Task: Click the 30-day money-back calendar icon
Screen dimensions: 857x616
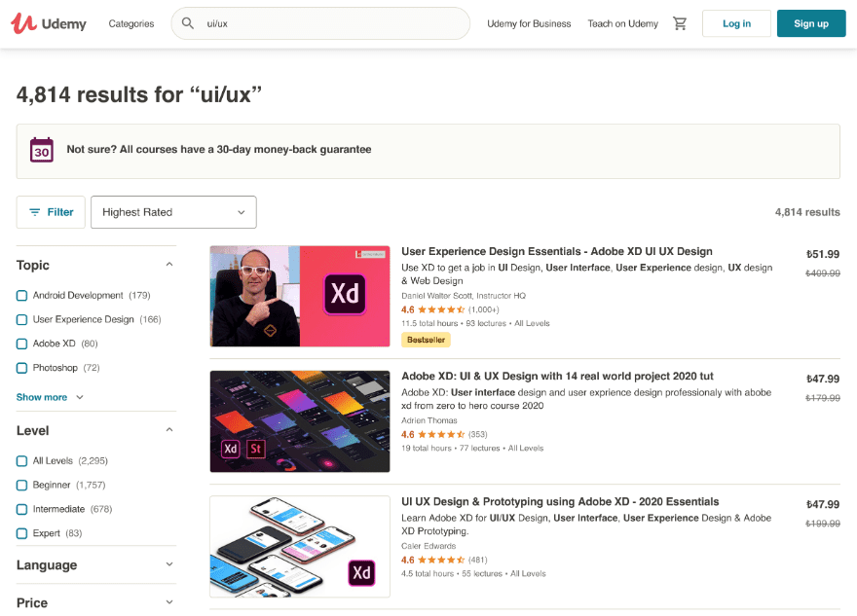Action: point(41,151)
